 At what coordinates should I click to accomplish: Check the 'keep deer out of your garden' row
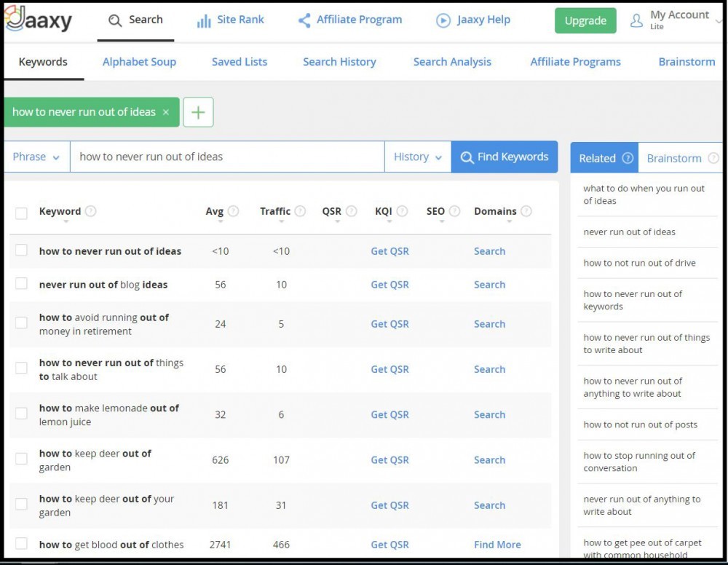pyautogui.click(x=21, y=504)
